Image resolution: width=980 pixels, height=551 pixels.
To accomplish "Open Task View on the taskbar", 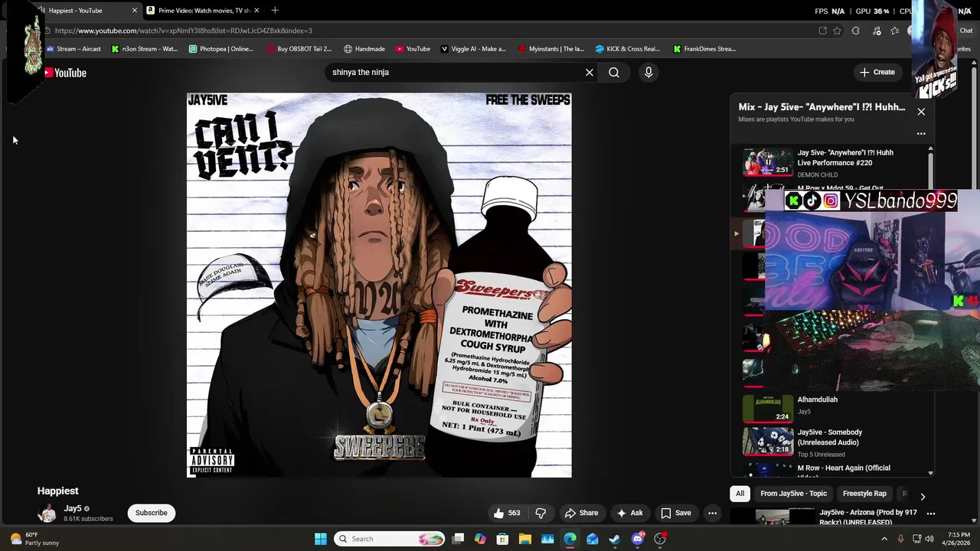I will [x=458, y=539].
